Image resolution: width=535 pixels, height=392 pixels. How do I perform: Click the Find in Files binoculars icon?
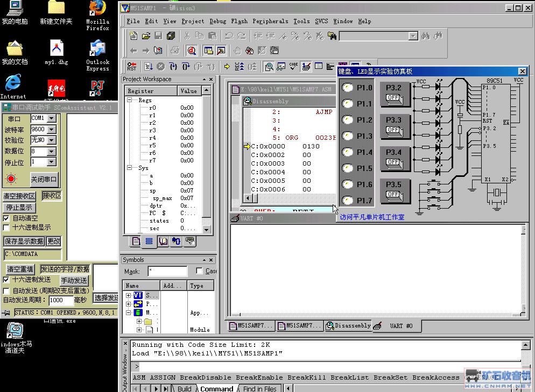click(333, 36)
